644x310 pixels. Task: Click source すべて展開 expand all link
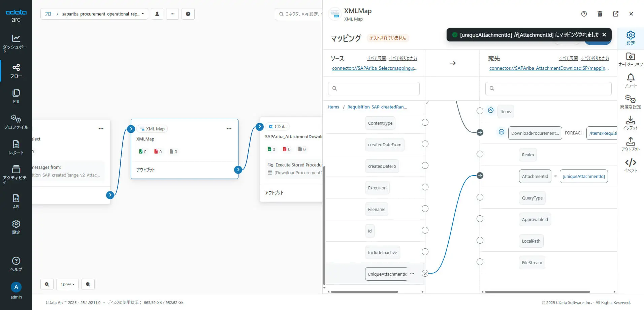(x=377, y=58)
